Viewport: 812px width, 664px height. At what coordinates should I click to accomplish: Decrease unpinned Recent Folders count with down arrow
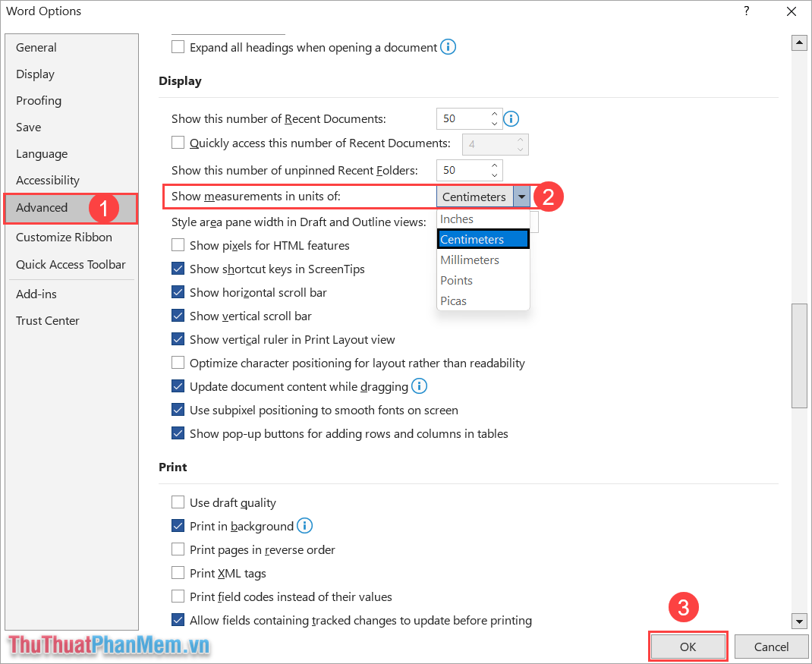pyautogui.click(x=494, y=175)
